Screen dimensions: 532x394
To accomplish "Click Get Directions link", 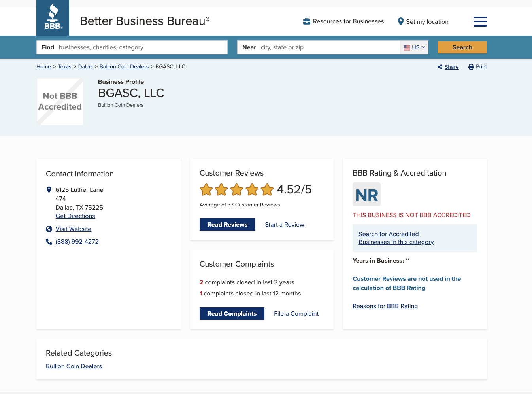I will coord(75,216).
